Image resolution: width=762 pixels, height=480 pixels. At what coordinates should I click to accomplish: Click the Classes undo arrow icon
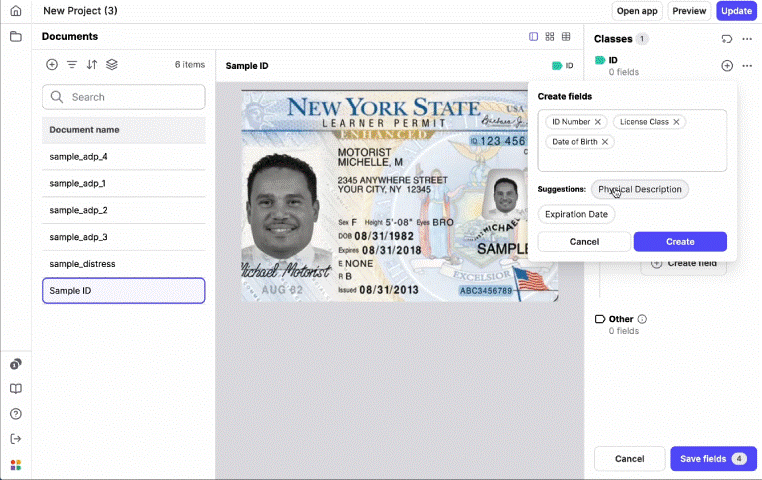(727, 39)
